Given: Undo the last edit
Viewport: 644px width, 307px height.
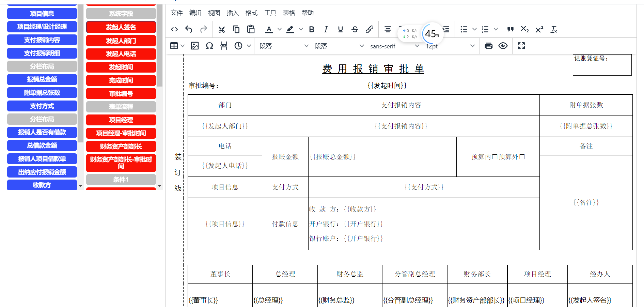Looking at the screenshot, I should (x=189, y=30).
